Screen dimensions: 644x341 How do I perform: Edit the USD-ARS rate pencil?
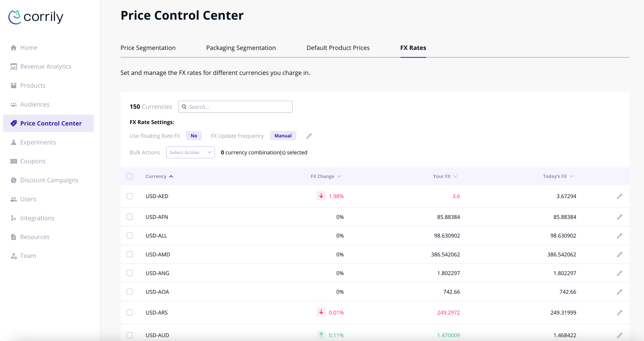pyautogui.click(x=620, y=313)
